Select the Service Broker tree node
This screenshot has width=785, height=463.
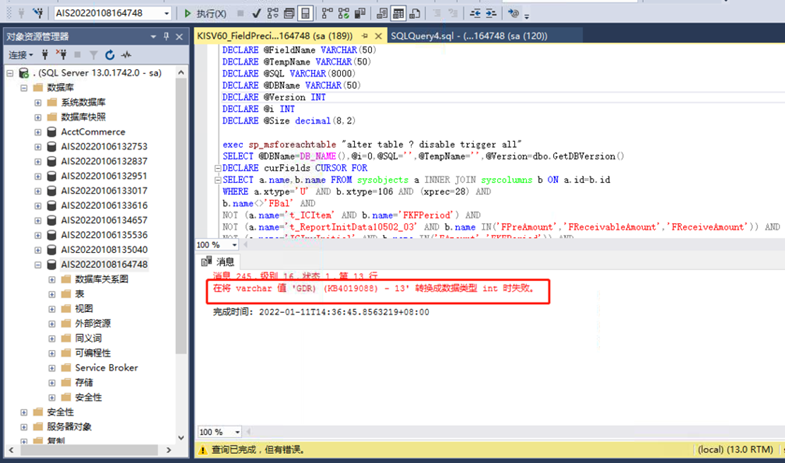click(106, 368)
